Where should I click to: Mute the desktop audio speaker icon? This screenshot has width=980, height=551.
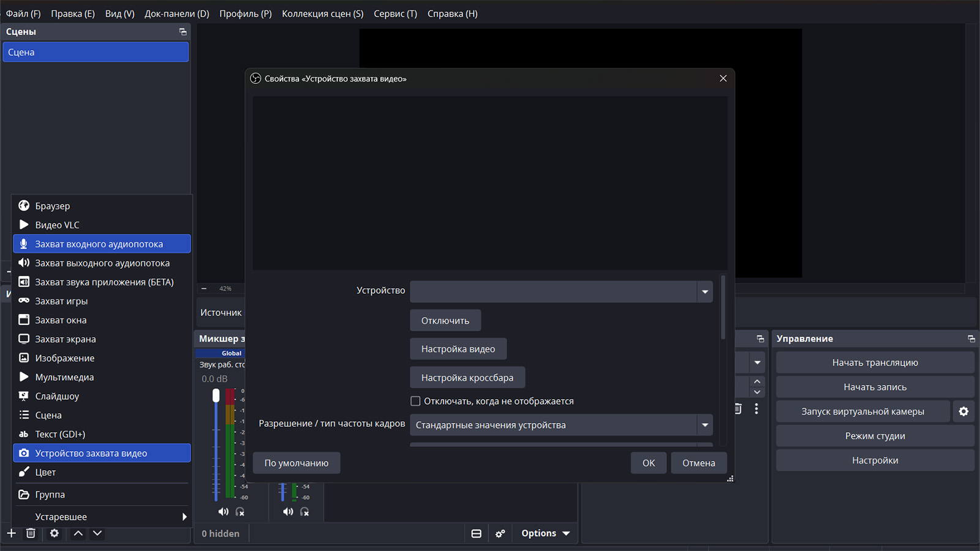224,512
